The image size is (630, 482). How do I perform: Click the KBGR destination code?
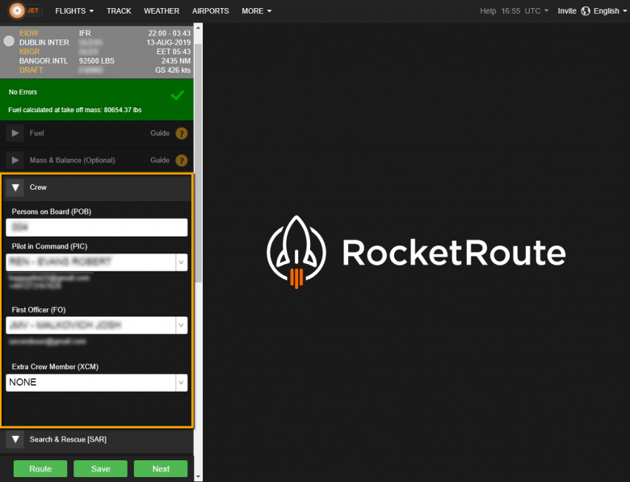[29, 51]
